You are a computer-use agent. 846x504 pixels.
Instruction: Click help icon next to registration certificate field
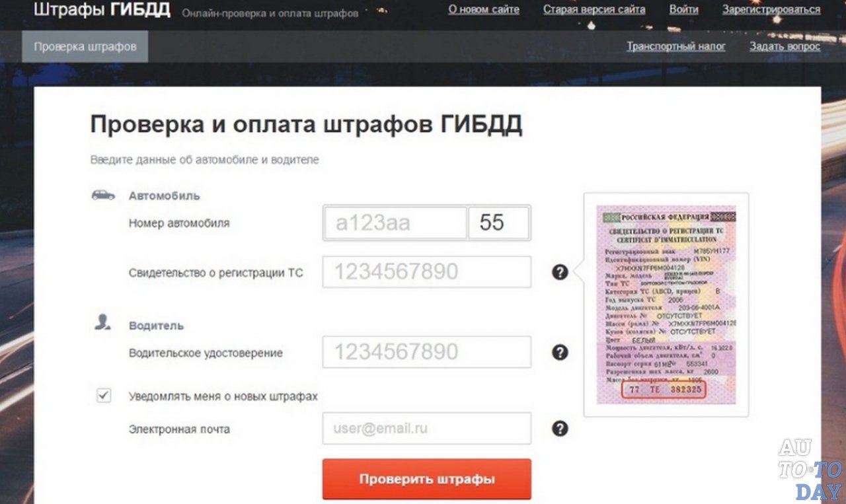click(560, 272)
